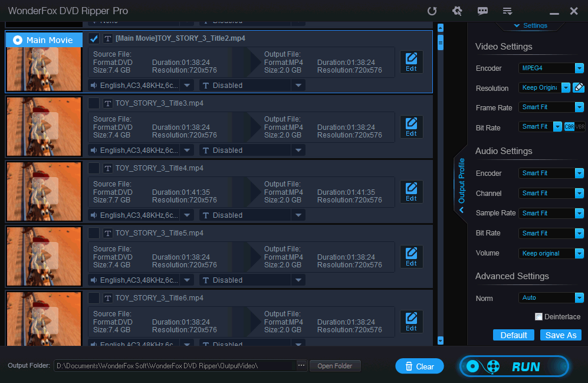This screenshot has height=383, width=588.
Task: Click the TOY_STORY_3_Title4 thumbnail
Action: pos(44,192)
